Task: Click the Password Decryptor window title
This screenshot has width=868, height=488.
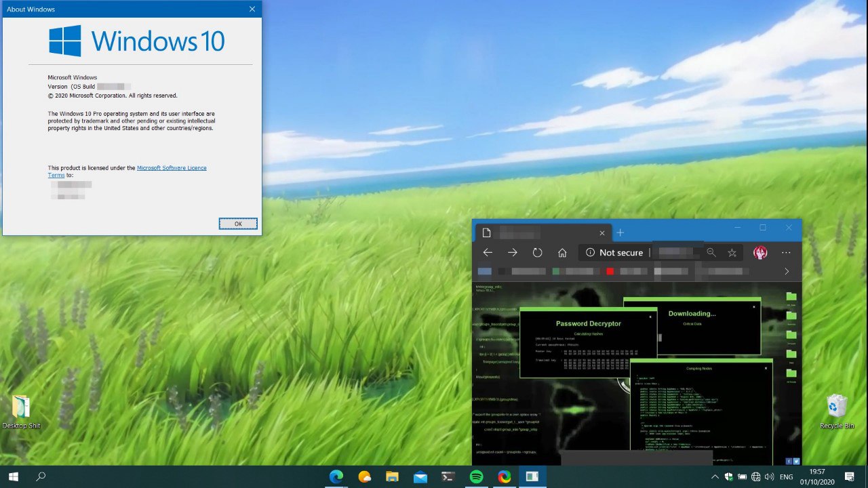Action: tap(588, 323)
